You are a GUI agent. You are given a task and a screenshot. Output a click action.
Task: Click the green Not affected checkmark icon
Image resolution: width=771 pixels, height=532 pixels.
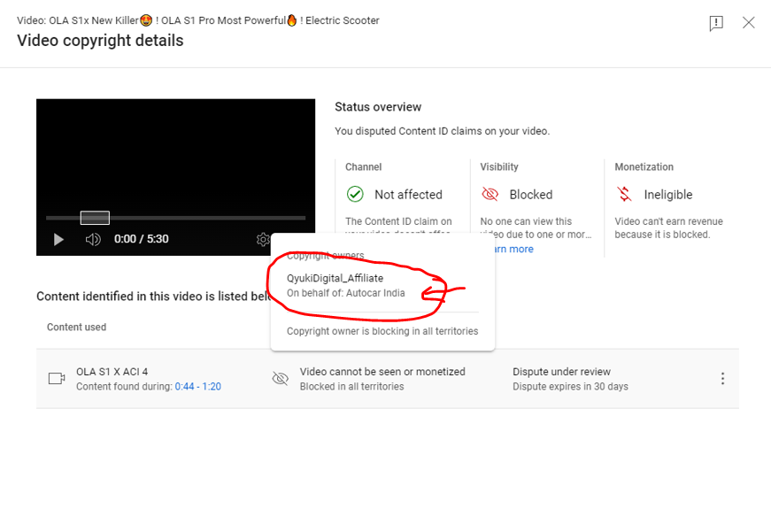[x=355, y=194]
